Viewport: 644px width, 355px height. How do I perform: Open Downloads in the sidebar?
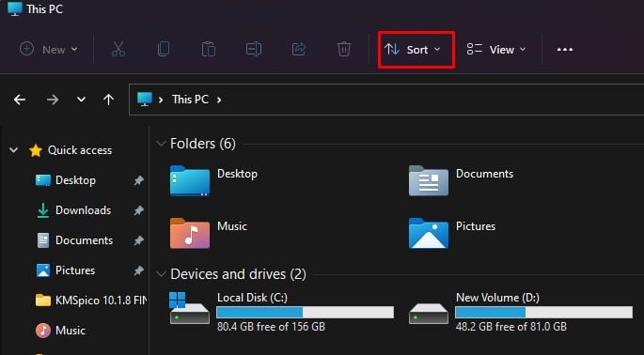pos(83,210)
